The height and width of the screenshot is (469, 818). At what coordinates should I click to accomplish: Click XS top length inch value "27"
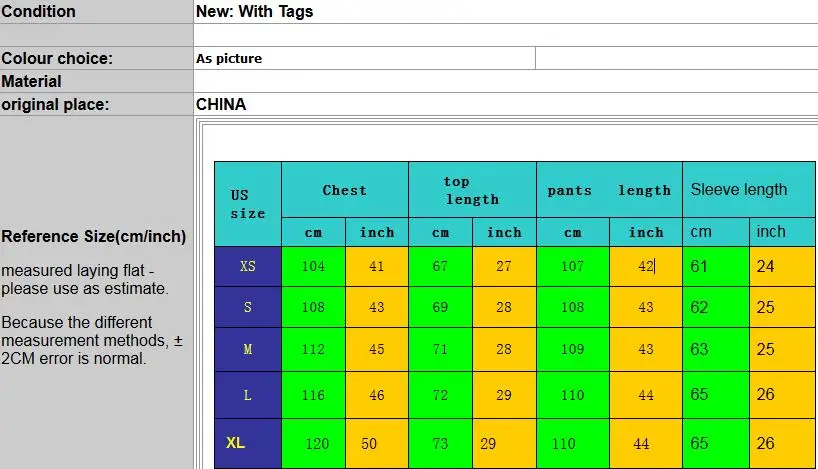point(504,266)
